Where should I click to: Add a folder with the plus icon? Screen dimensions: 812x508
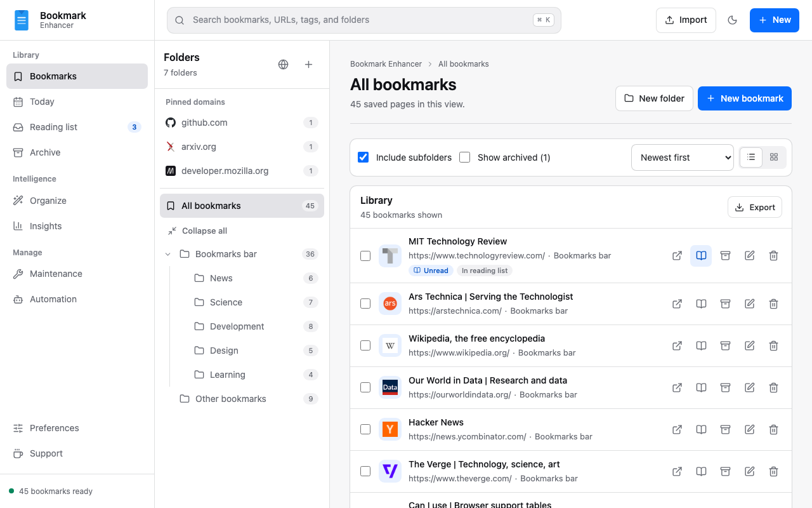tap(309, 64)
